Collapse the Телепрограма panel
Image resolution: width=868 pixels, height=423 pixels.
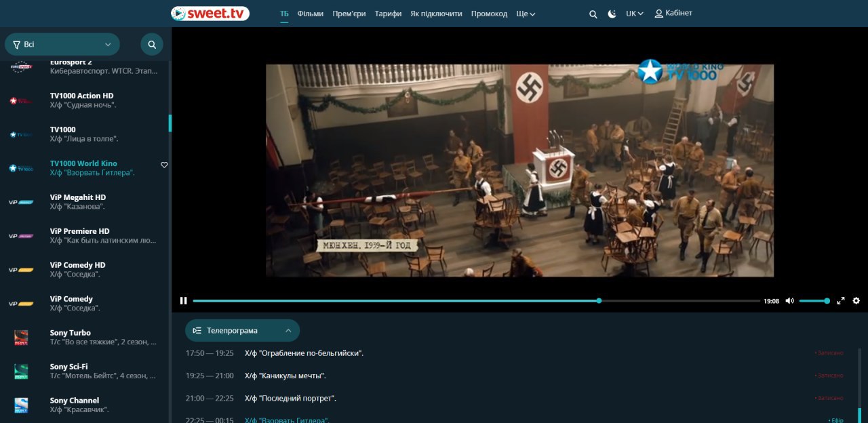(242, 330)
